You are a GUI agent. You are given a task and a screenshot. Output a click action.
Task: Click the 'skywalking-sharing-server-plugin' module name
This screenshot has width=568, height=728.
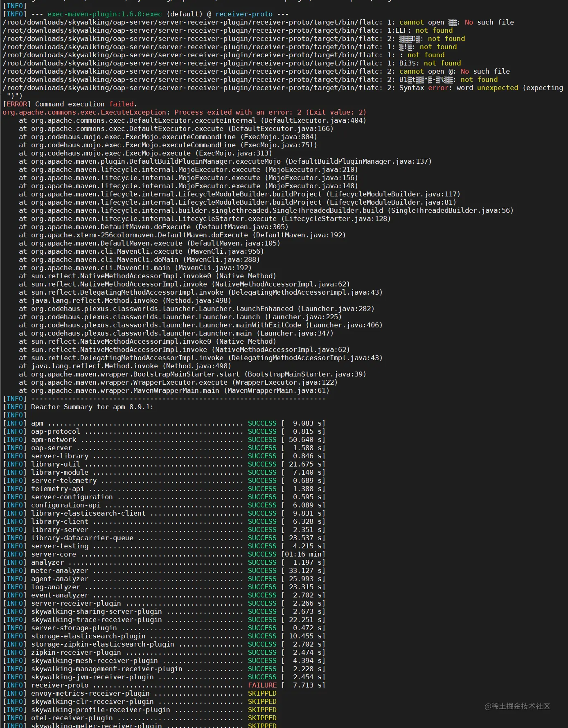[x=97, y=611]
